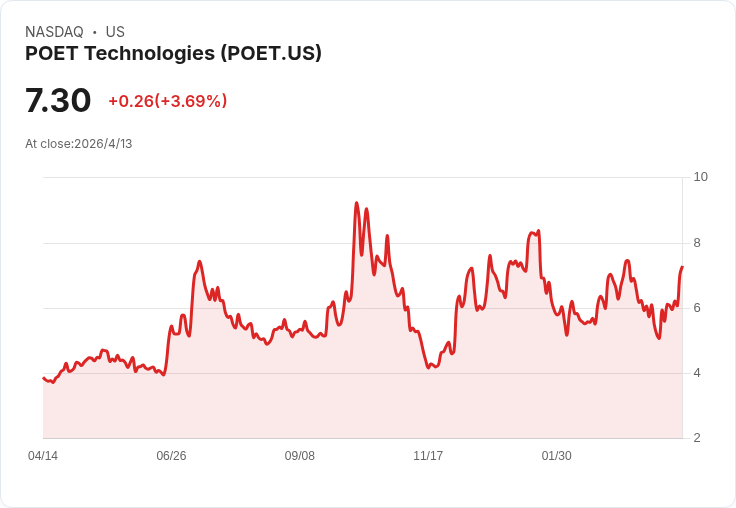Click the US market label
The height and width of the screenshot is (508, 736).
[x=115, y=32]
